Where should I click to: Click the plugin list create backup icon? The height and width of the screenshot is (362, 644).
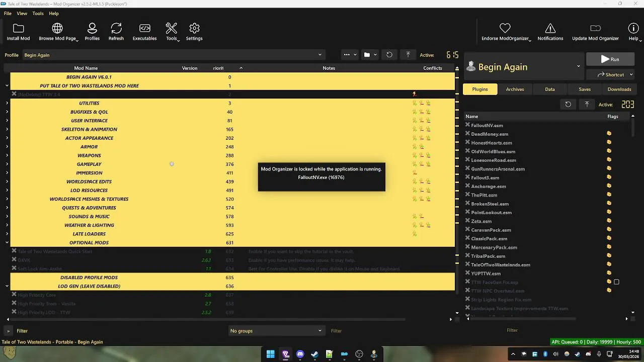(587, 105)
